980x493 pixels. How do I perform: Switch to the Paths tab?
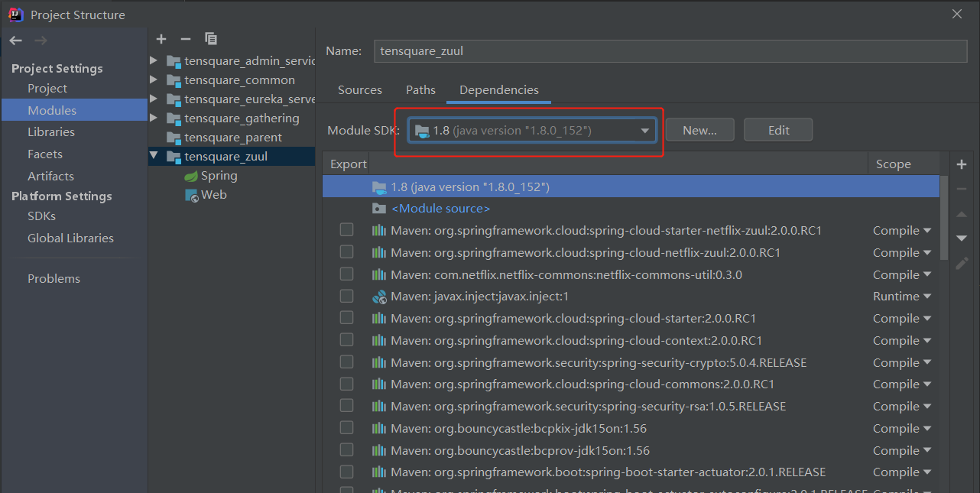(420, 90)
